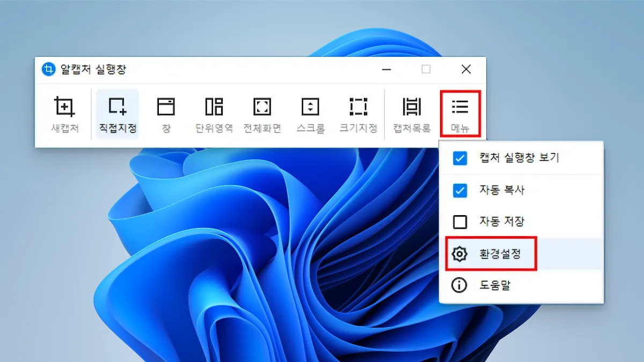The image size is (644, 362).
Task: Collapse the 메뉴 dropdown in toolbar
Action: 460,114
